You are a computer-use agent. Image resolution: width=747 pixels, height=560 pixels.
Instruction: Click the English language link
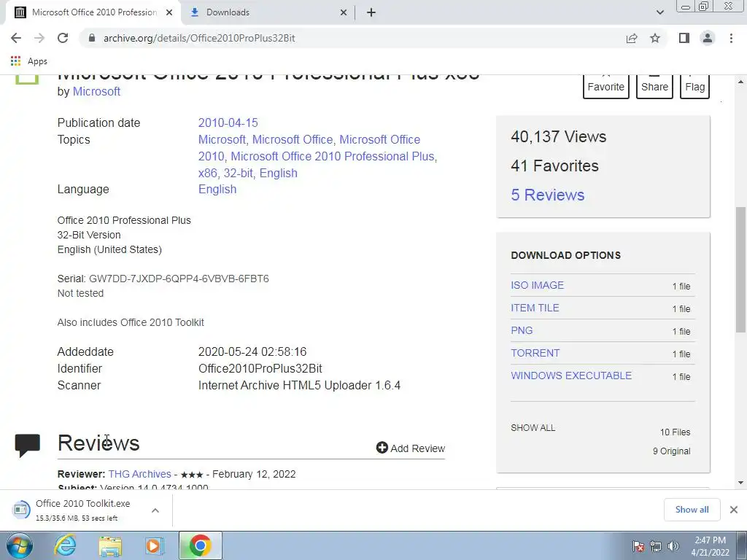coord(217,189)
